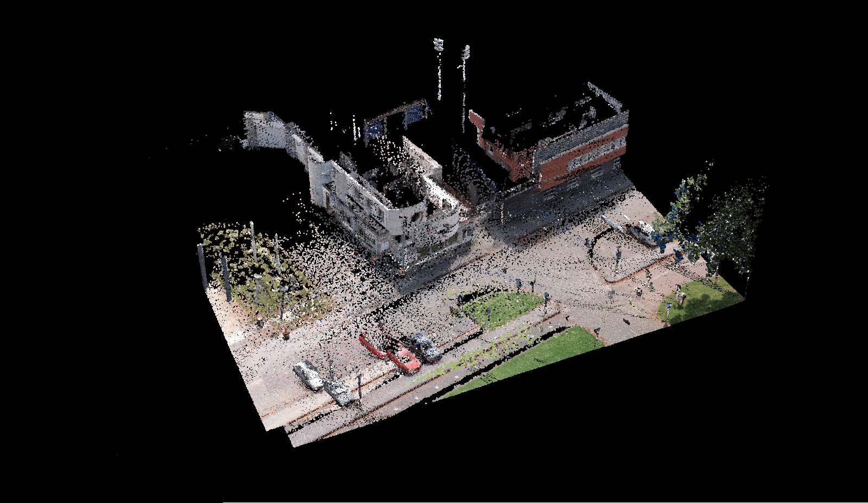The height and width of the screenshot is (503, 868).
Task: Click the top of the right floodlight pole
Action: 465,53
